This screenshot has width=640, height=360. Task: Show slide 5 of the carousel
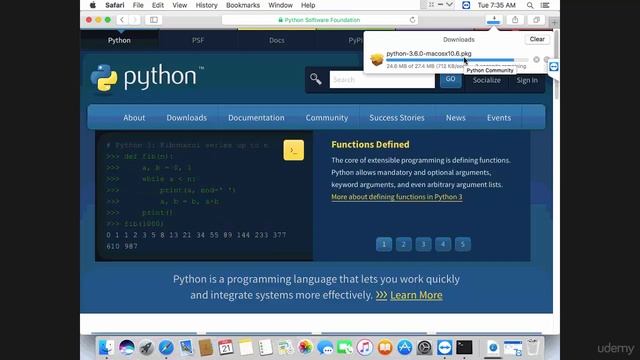pos(462,244)
